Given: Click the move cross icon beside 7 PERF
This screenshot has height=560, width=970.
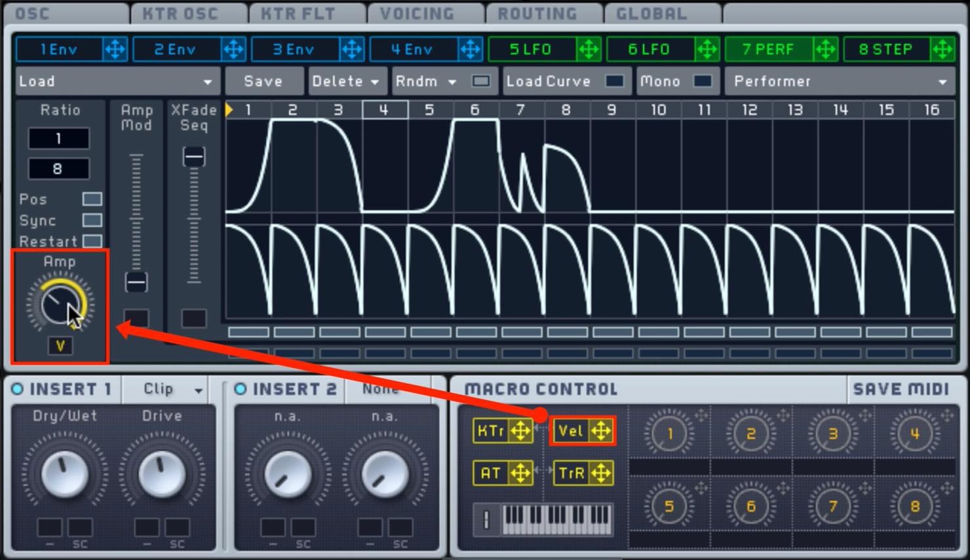Looking at the screenshot, I should point(825,49).
